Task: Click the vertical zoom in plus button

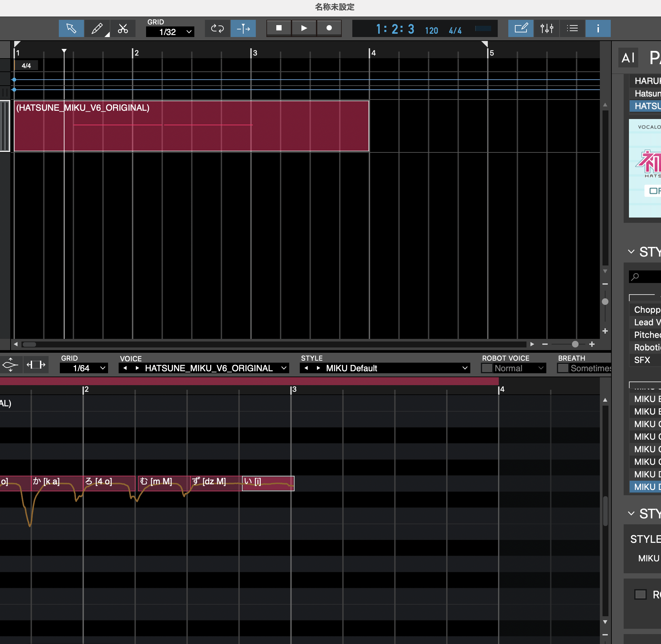Action: 605,331
